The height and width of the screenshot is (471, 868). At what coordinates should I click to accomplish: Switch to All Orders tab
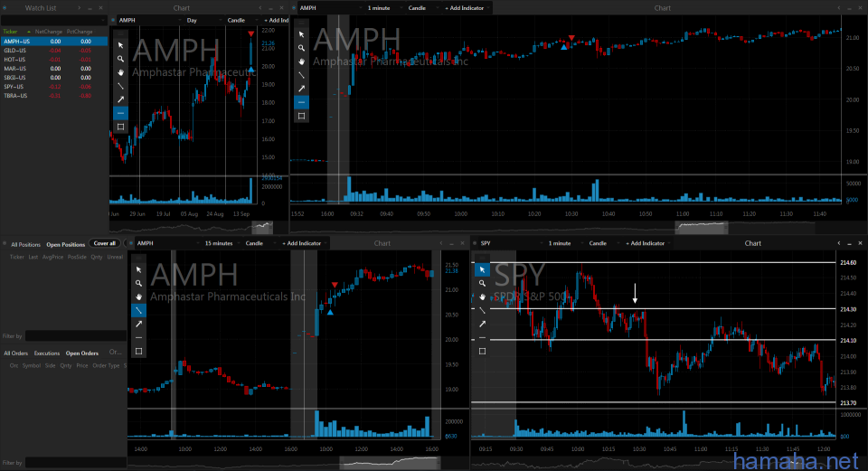click(x=16, y=353)
